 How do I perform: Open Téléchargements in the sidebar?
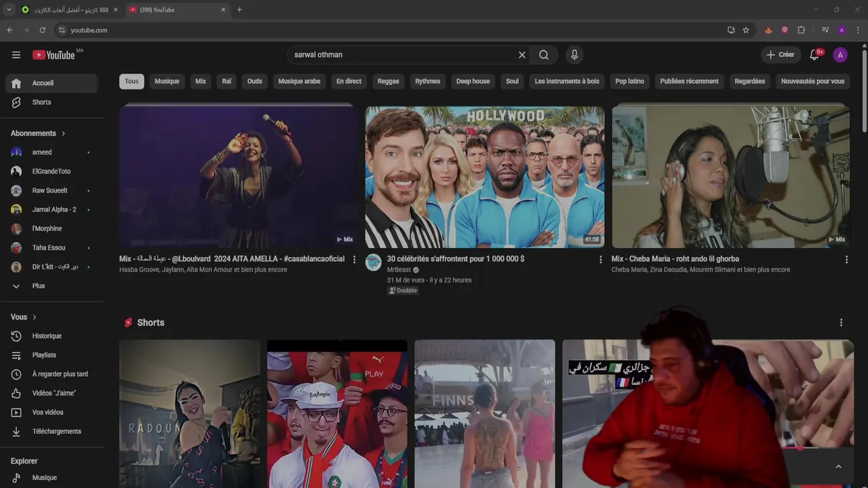[x=52, y=431]
